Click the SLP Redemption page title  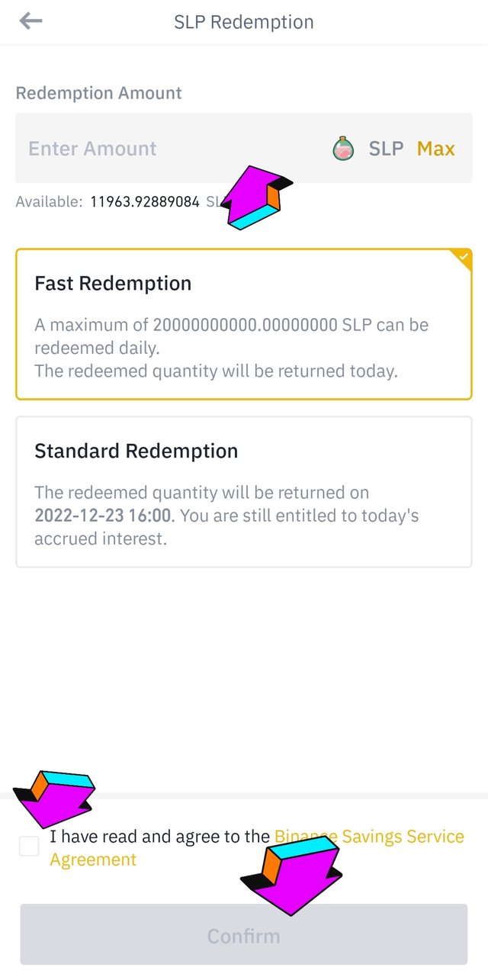(x=244, y=21)
